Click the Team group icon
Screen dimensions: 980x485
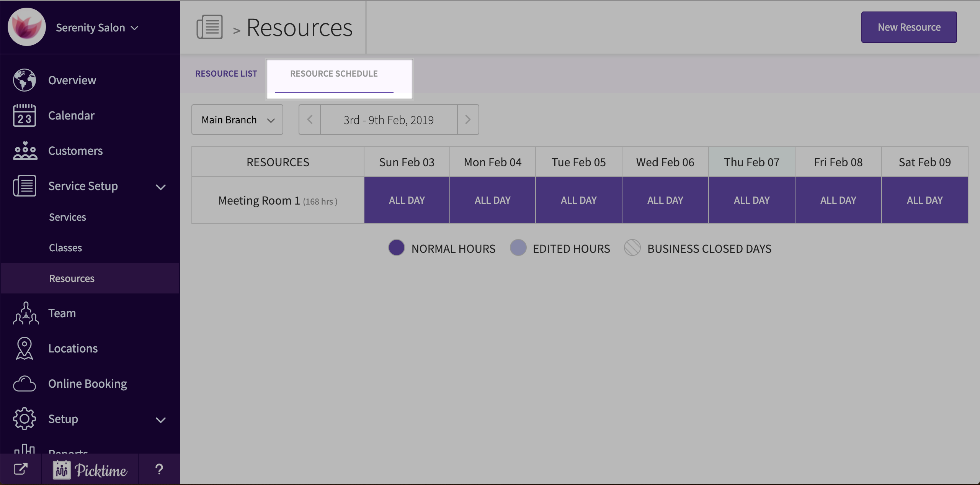tap(25, 313)
